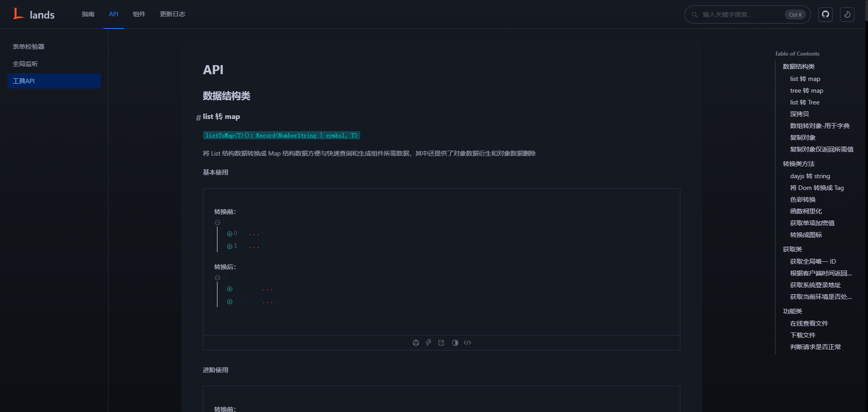
Task: Collapse the 转换后 JSON root object
Action: (217, 278)
